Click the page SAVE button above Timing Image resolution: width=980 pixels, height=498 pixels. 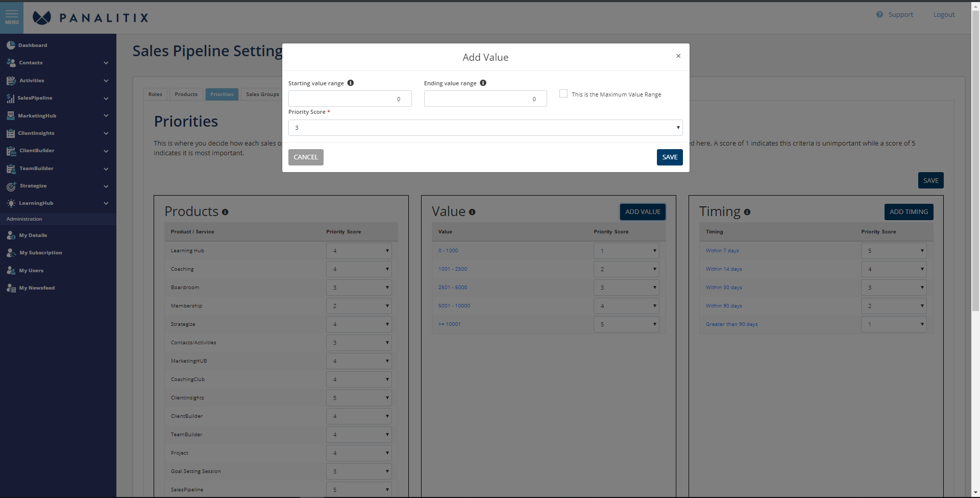pyautogui.click(x=930, y=180)
